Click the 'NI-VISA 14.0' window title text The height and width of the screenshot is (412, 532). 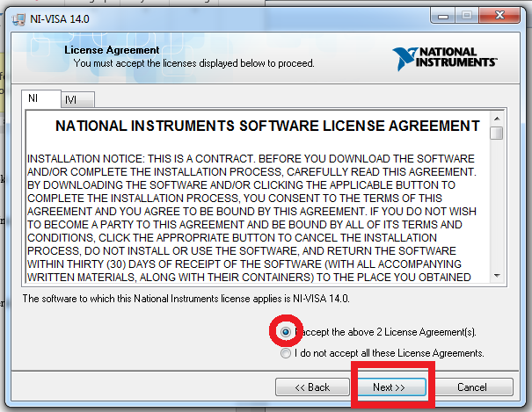pyautogui.click(x=60, y=19)
